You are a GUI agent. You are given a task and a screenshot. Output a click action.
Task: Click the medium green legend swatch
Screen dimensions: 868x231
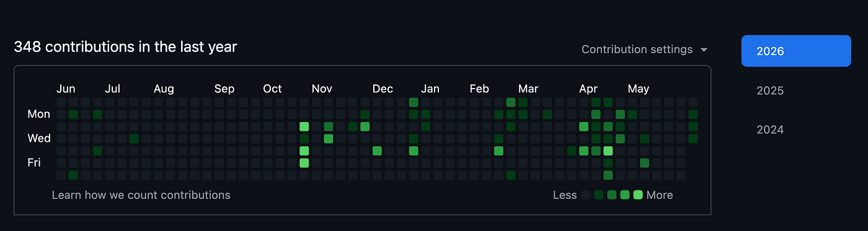point(612,195)
